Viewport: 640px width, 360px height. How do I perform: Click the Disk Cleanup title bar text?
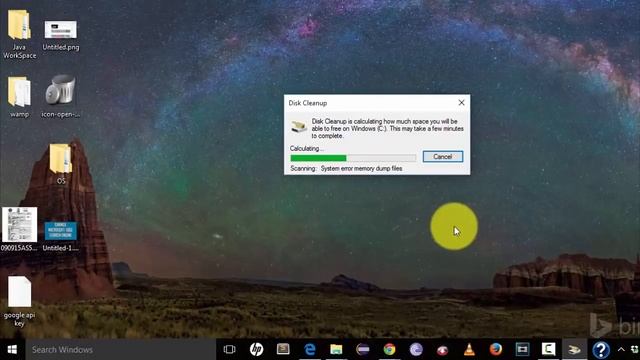pos(308,103)
